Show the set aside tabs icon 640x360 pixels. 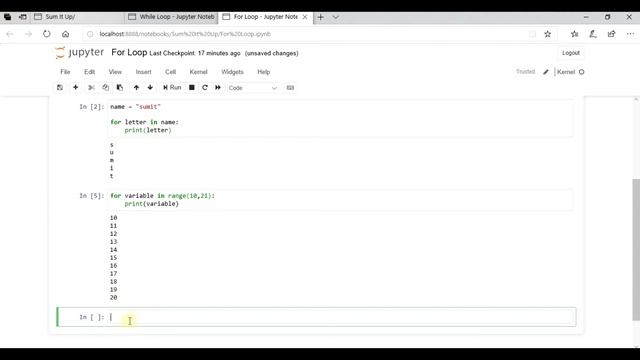tap(7, 17)
